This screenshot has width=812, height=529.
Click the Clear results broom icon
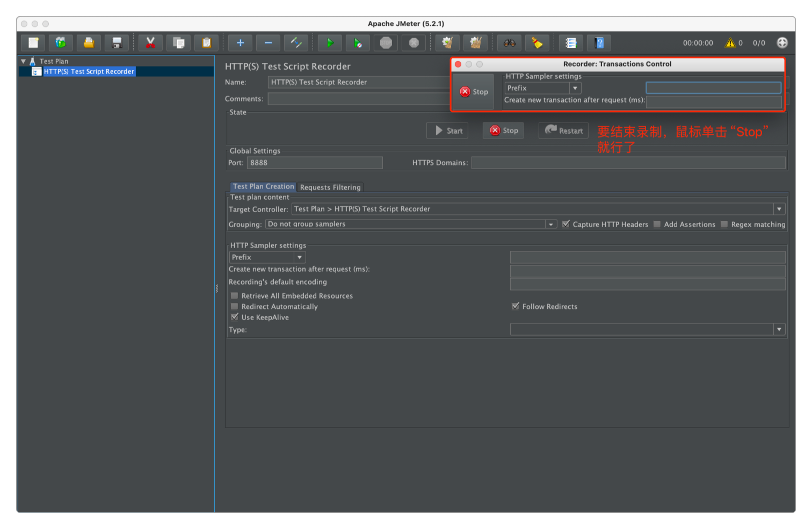tap(447, 42)
